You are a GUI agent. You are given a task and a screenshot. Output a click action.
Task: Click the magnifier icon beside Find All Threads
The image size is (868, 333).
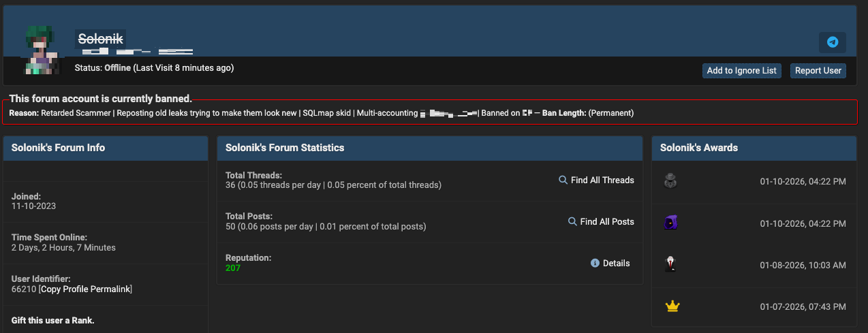point(563,180)
